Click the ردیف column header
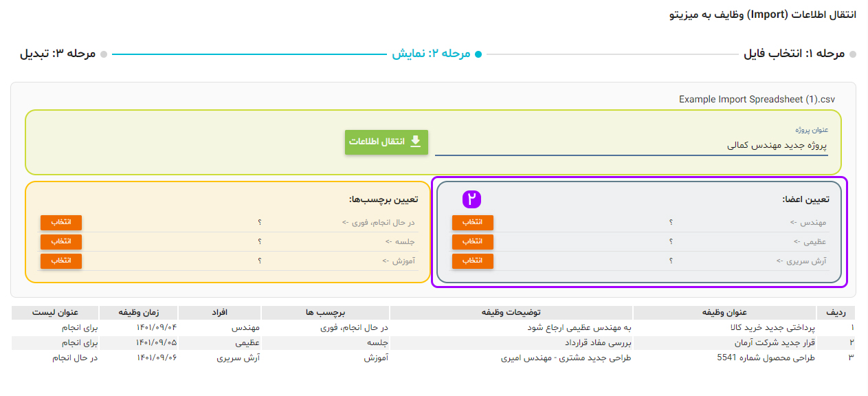The height and width of the screenshot is (396, 868). [836, 313]
